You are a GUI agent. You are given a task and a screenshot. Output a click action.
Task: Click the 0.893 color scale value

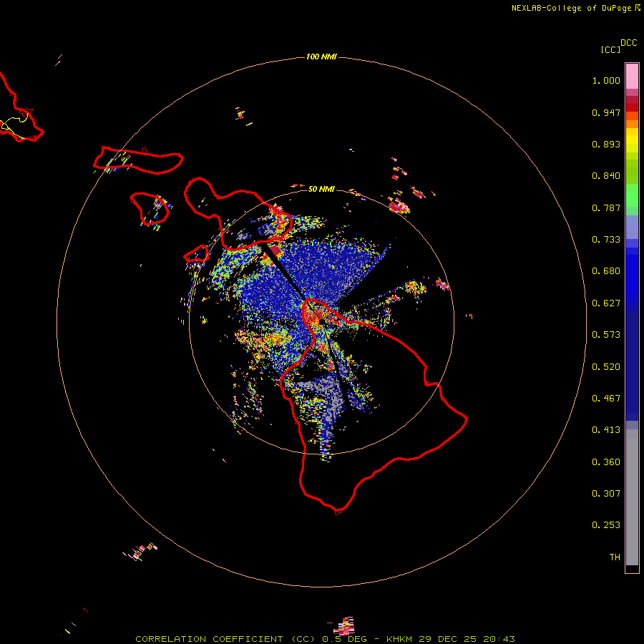coord(606,144)
